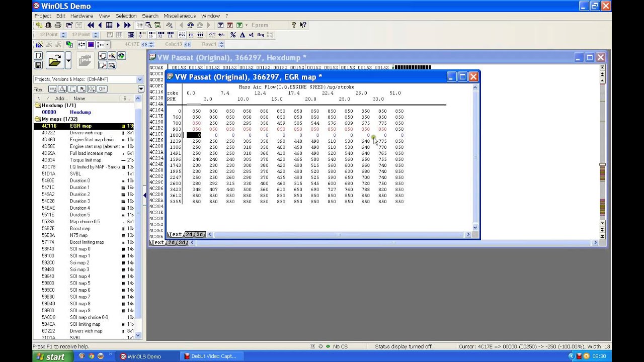The height and width of the screenshot is (362, 644).
Task: Click the green overlapping squares compare icon
Action: tap(69, 44)
